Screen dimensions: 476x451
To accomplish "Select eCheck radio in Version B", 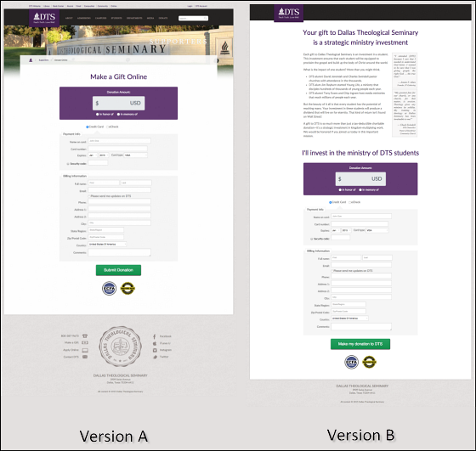I will (349, 202).
